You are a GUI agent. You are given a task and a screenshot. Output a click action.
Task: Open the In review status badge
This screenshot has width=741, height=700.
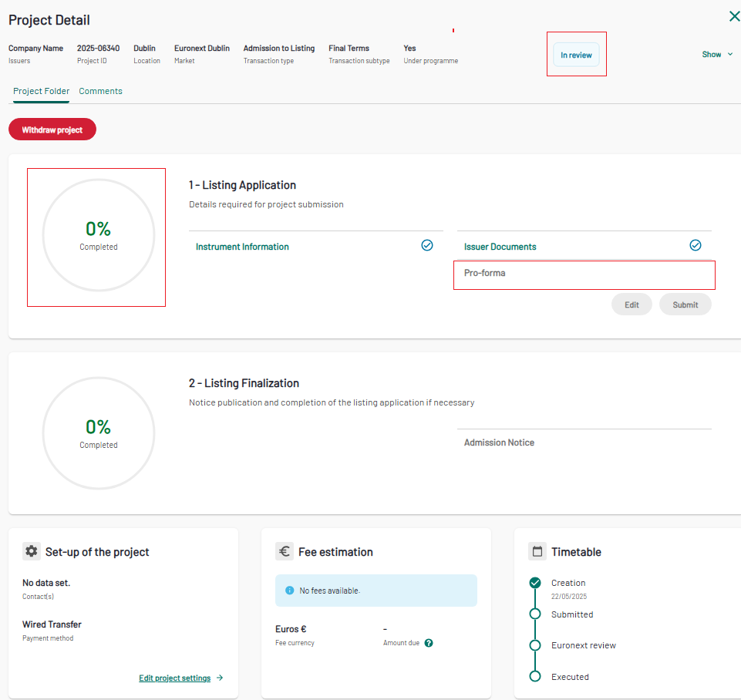click(576, 55)
